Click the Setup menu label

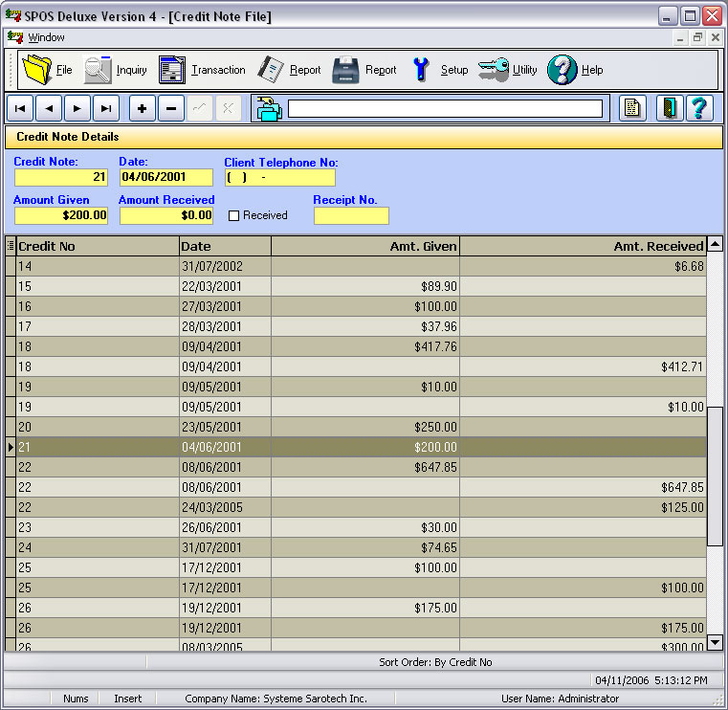pos(454,70)
